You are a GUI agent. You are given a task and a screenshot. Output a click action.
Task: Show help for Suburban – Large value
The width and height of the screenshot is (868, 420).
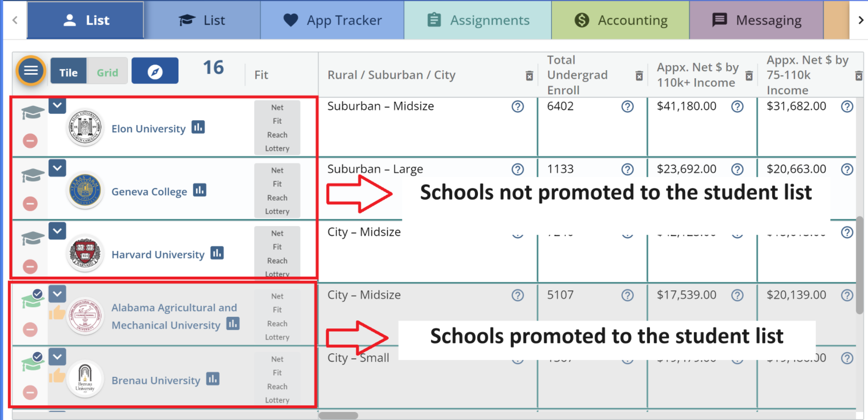[x=517, y=169]
